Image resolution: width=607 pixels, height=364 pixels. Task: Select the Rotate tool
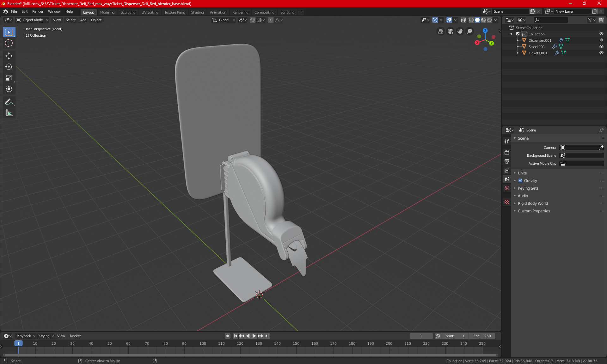click(9, 67)
